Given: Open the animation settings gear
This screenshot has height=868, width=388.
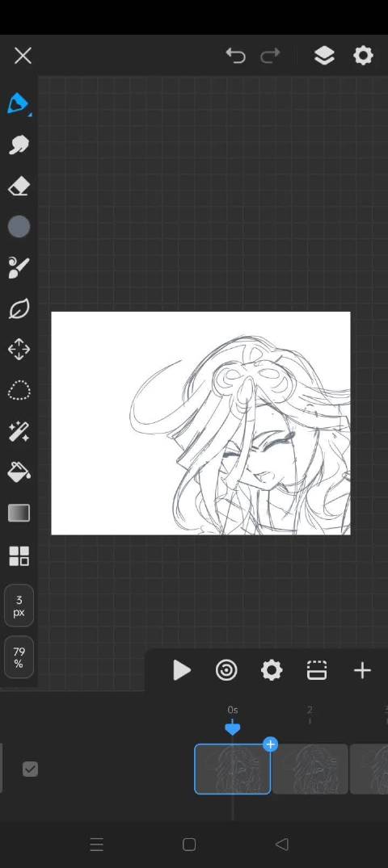Looking at the screenshot, I should [x=272, y=670].
